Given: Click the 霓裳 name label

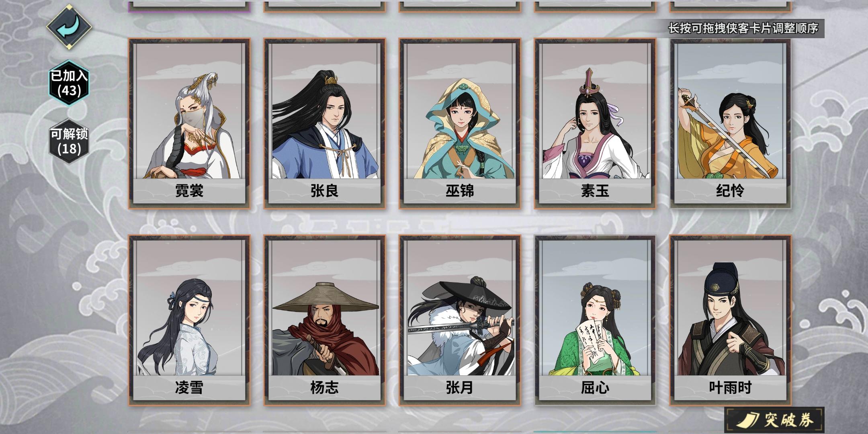Looking at the screenshot, I should coord(189,191).
